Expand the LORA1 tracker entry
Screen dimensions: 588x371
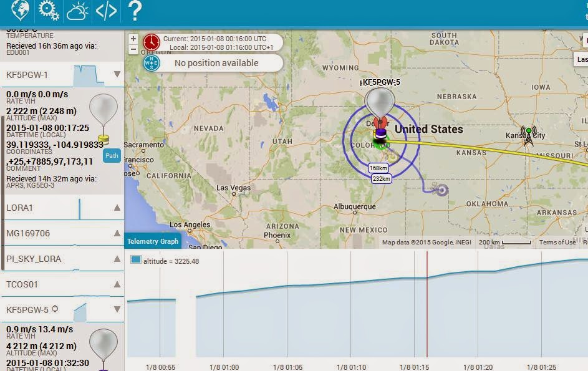116,208
